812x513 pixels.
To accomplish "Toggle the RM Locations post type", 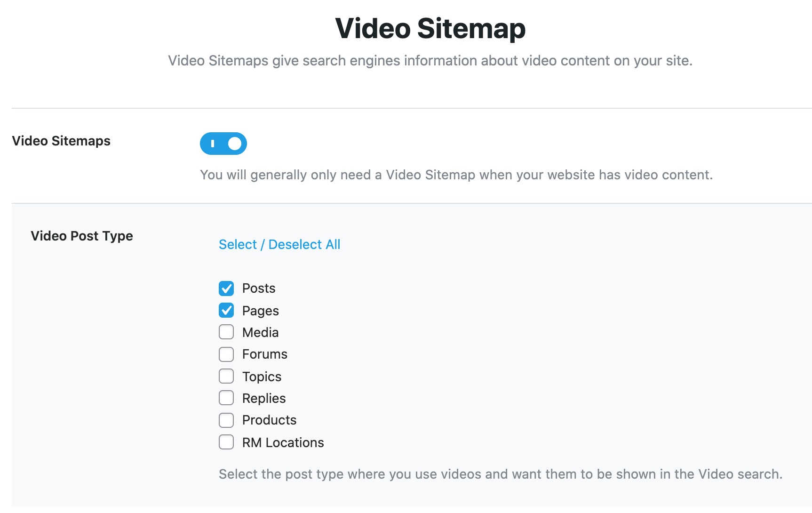I will (226, 442).
